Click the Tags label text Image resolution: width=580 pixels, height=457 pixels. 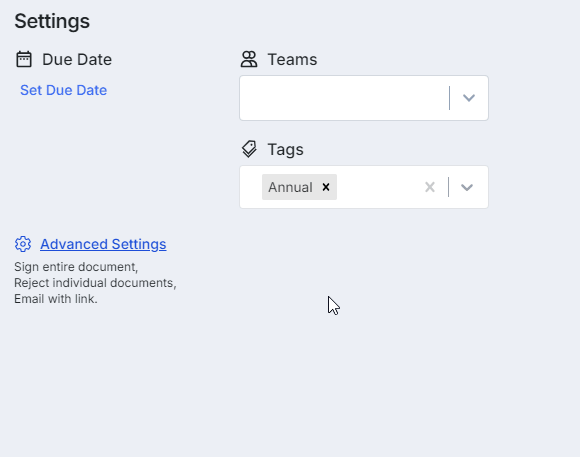click(x=286, y=149)
